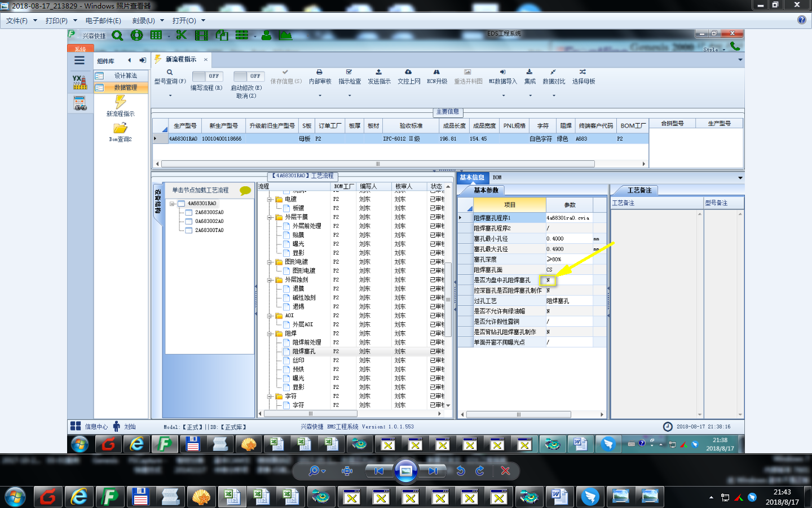Click the MI数据导入 import icon

[x=502, y=72]
